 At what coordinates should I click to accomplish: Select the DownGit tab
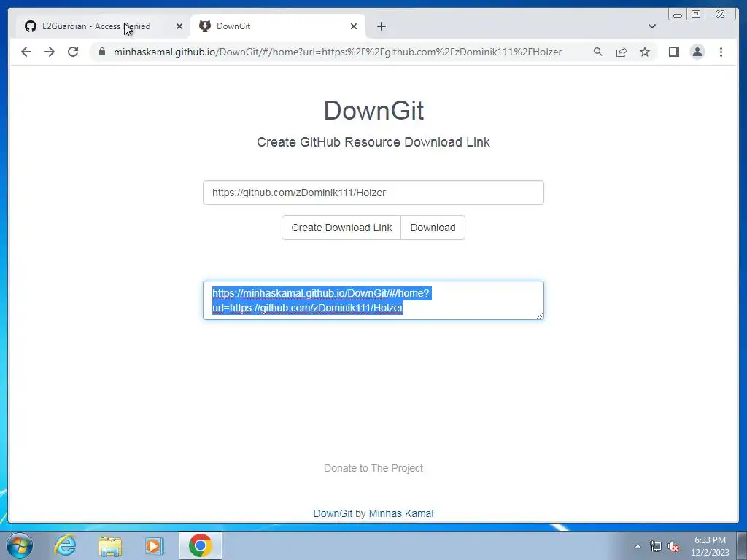(x=278, y=26)
